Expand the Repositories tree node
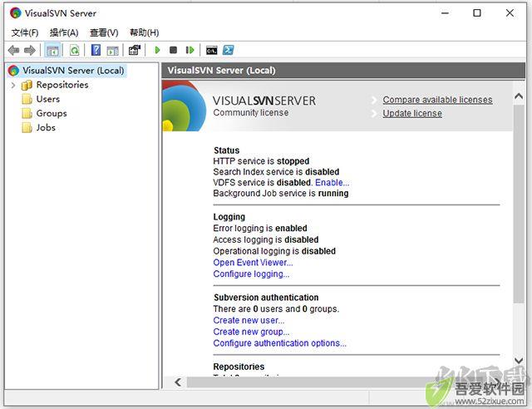Viewport: 532px width, 409px height. coord(13,85)
